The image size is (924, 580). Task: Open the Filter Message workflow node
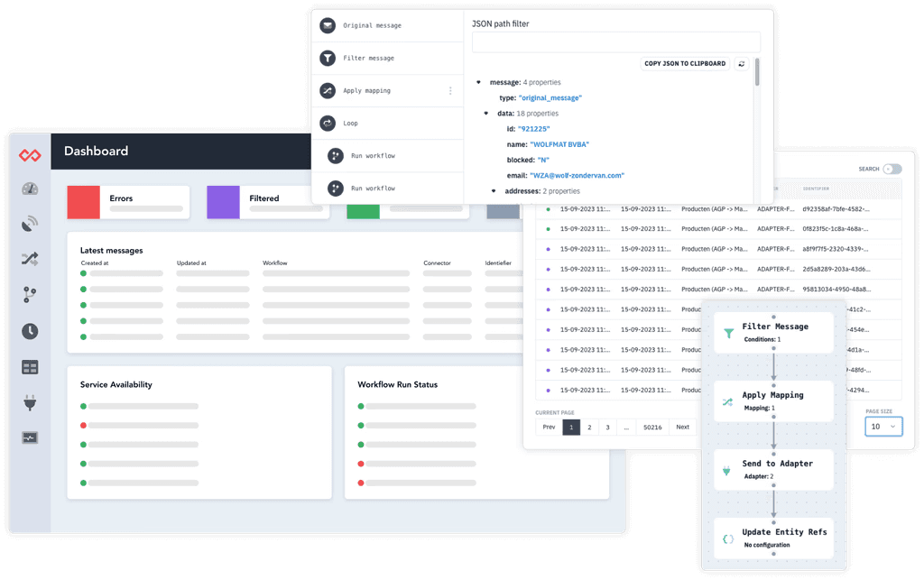pos(773,333)
